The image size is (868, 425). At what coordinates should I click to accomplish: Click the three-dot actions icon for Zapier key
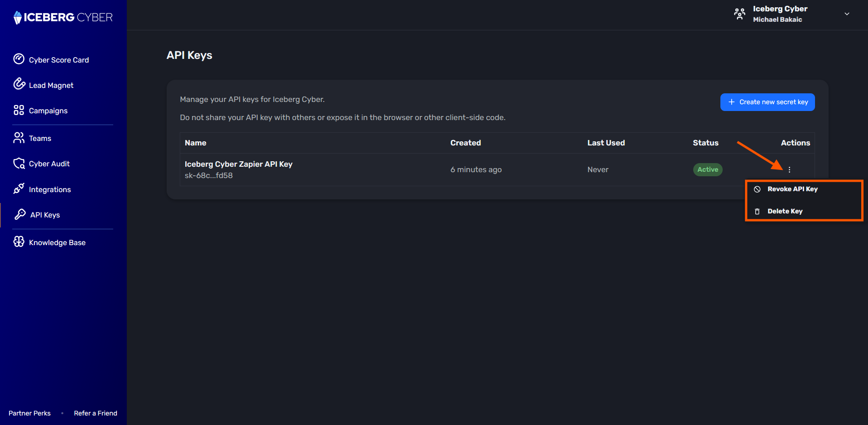pos(789,169)
